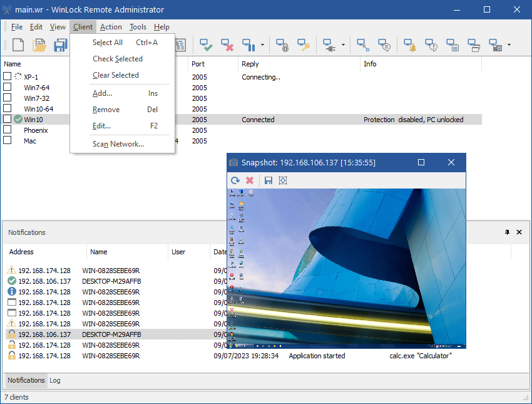Expand dropdown next to monitor plug icon

coord(343,45)
